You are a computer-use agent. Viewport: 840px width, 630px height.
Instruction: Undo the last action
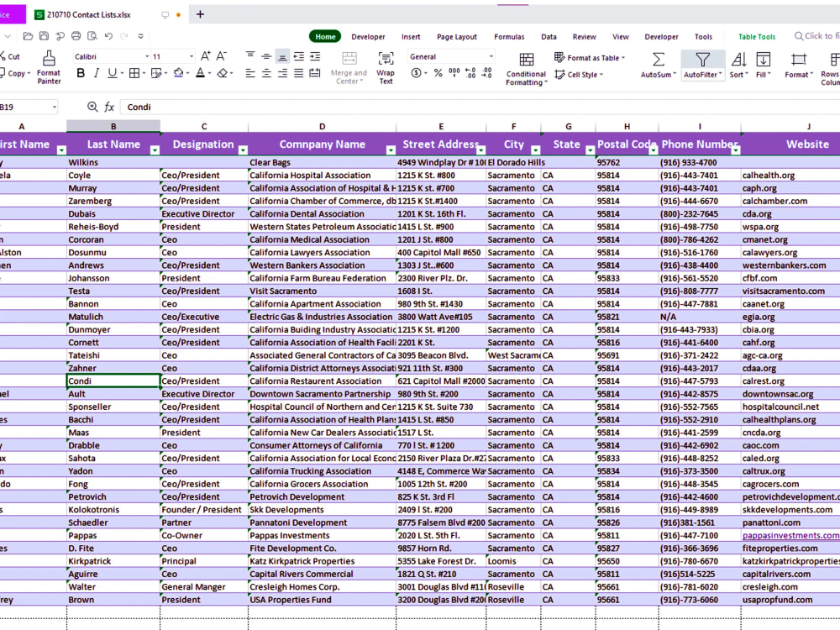click(x=108, y=36)
